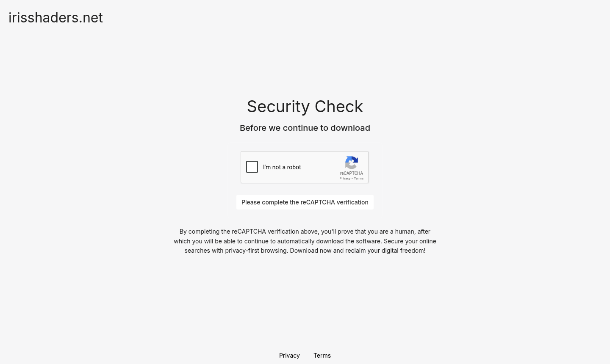Click the "Before we continue to download" subheading
This screenshot has height=364, width=610.
coord(305,128)
